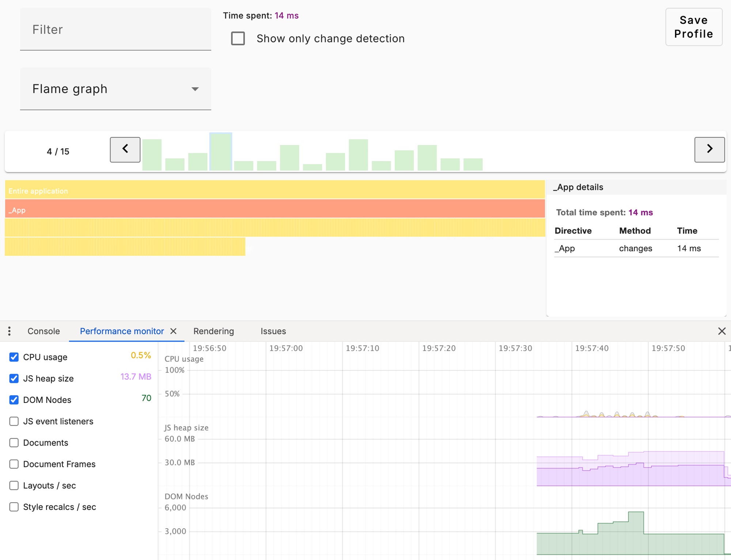Viewport: 731px width, 560px height.
Task: Open the Issues tab
Action: click(x=273, y=331)
